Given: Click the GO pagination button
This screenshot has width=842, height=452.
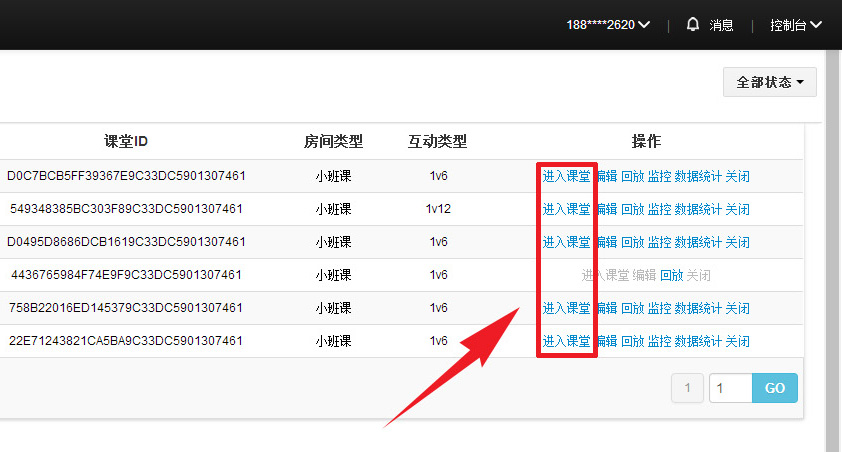Looking at the screenshot, I should pos(775,388).
